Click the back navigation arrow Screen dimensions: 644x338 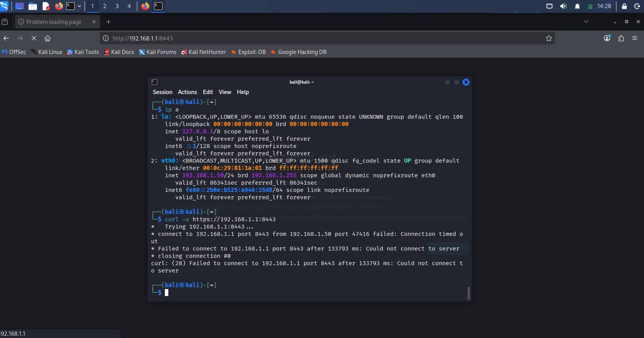pos(6,38)
